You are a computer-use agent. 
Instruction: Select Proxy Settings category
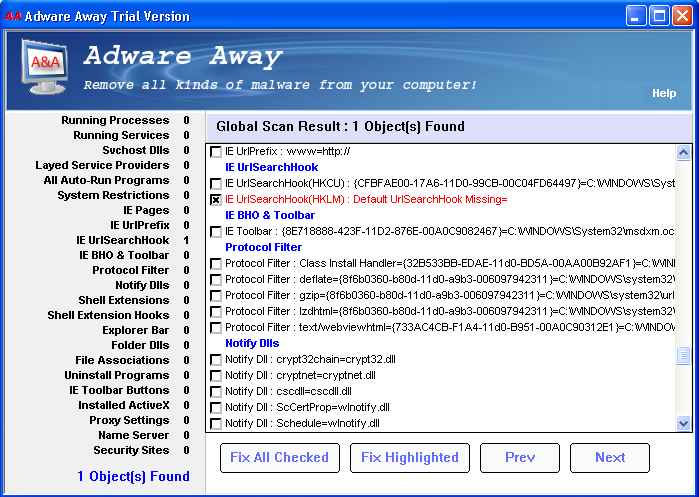[x=129, y=420]
